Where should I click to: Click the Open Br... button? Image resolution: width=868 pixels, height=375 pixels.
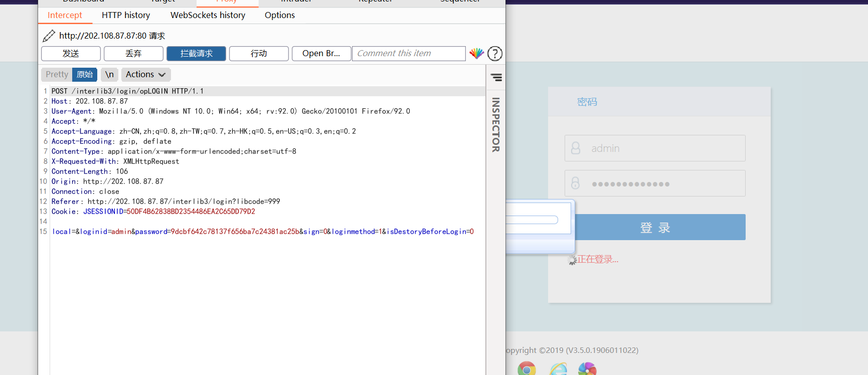321,54
